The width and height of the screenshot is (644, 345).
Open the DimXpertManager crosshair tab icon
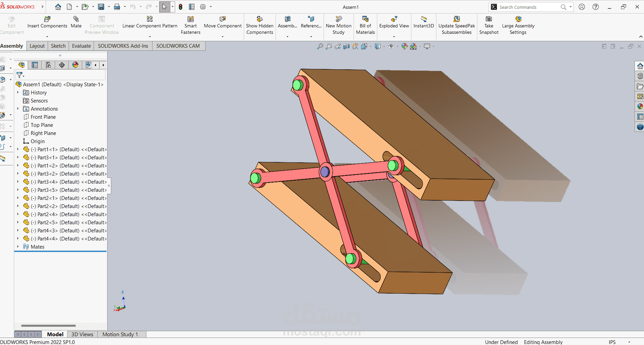(x=62, y=65)
